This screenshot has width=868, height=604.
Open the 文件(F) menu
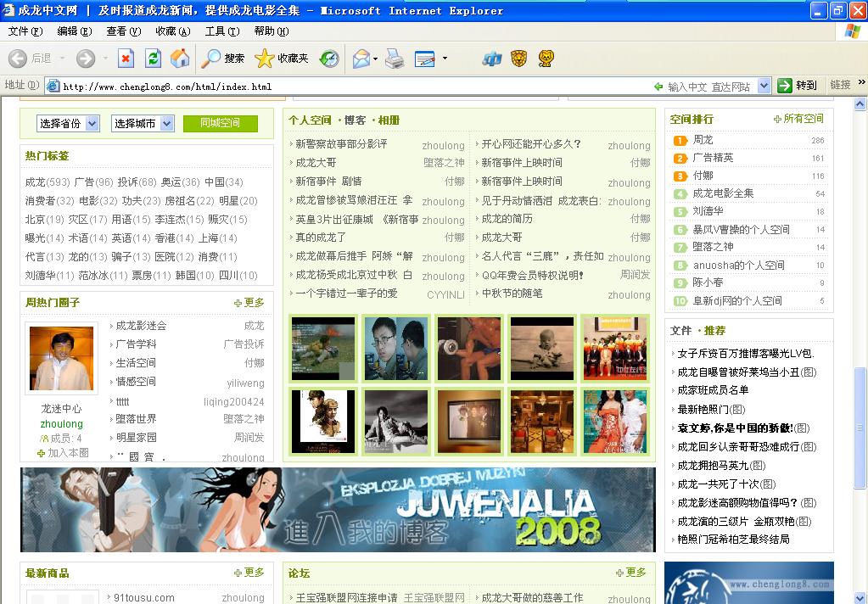click(25, 31)
